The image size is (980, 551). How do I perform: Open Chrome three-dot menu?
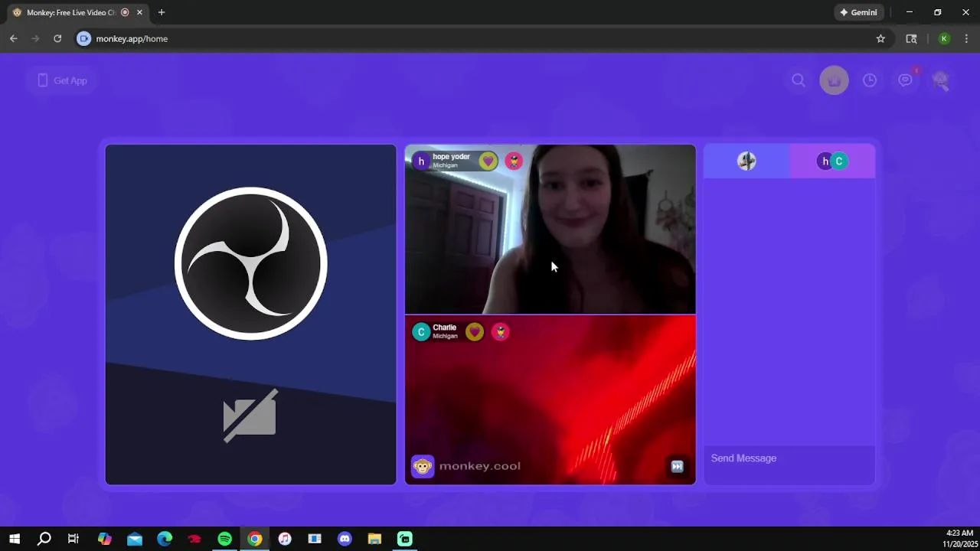966,38
